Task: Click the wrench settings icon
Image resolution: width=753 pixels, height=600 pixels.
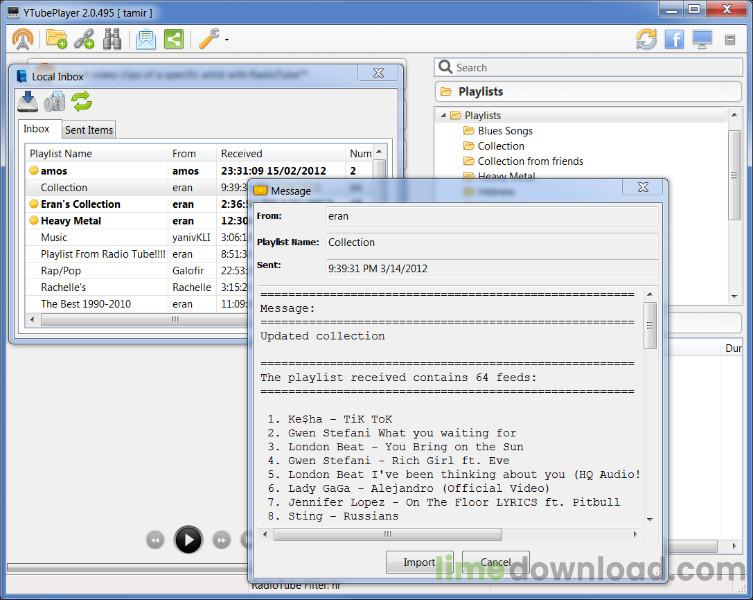Action: pos(209,39)
